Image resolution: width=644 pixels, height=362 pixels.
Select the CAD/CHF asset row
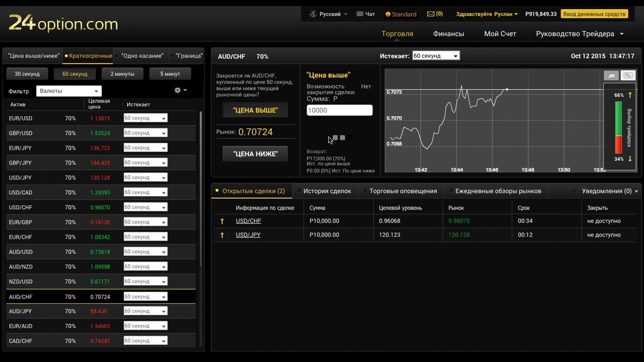pos(101,341)
